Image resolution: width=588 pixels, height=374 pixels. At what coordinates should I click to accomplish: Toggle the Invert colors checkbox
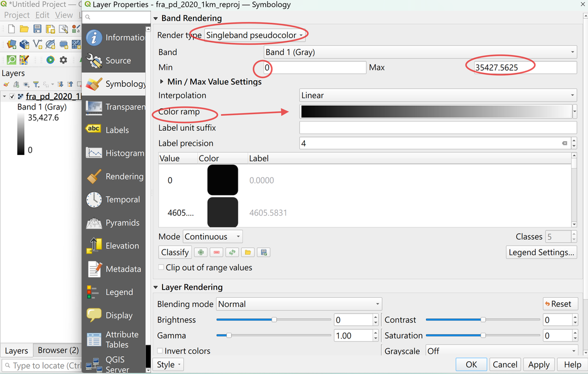click(160, 350)
